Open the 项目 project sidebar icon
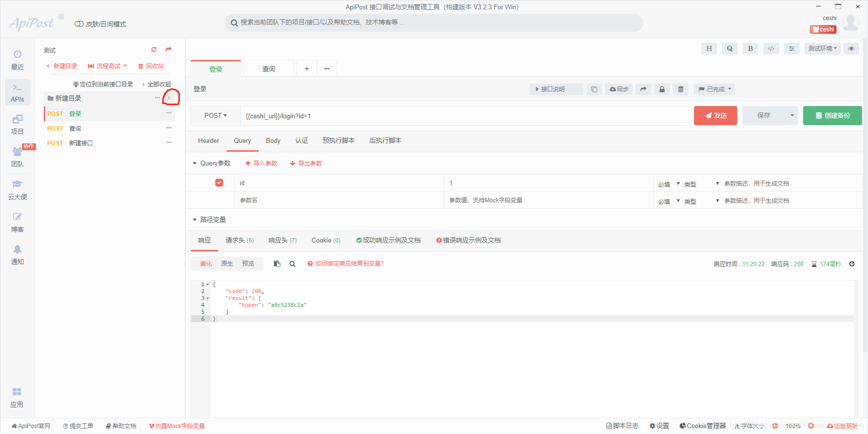Image resolution: width=868 pixels, height=434 pixels. (17, 125)
